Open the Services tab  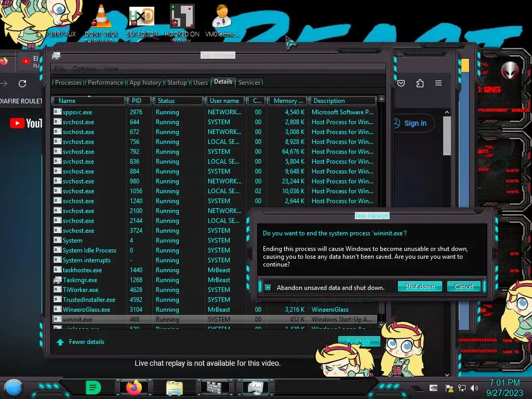pos(249,83)
